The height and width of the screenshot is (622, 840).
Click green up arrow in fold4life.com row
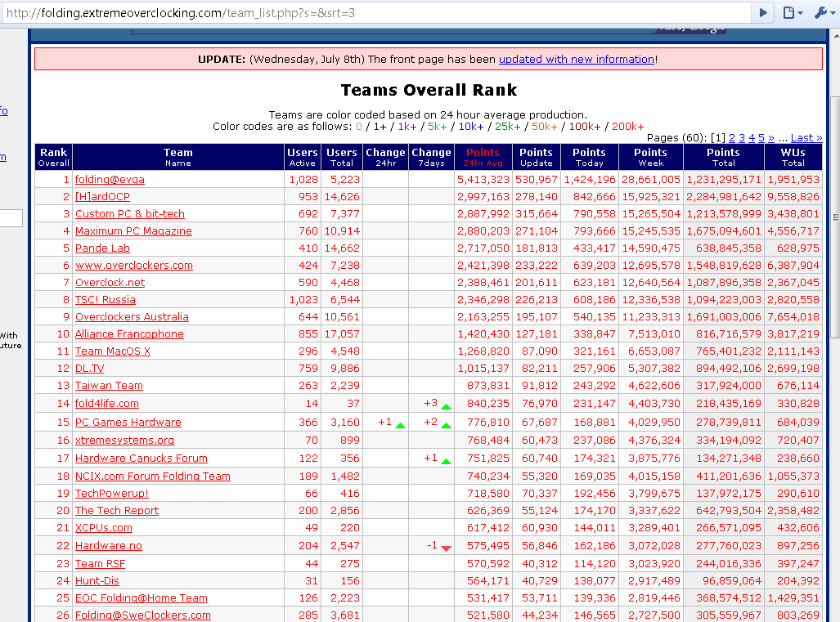pyautogui.click(x=446, y=407)
